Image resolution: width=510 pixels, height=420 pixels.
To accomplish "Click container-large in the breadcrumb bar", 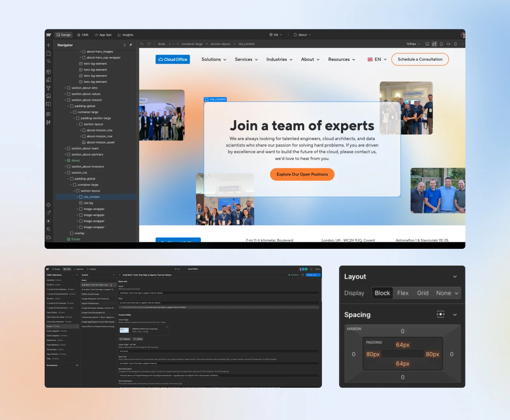I will [x=192, y=44].
